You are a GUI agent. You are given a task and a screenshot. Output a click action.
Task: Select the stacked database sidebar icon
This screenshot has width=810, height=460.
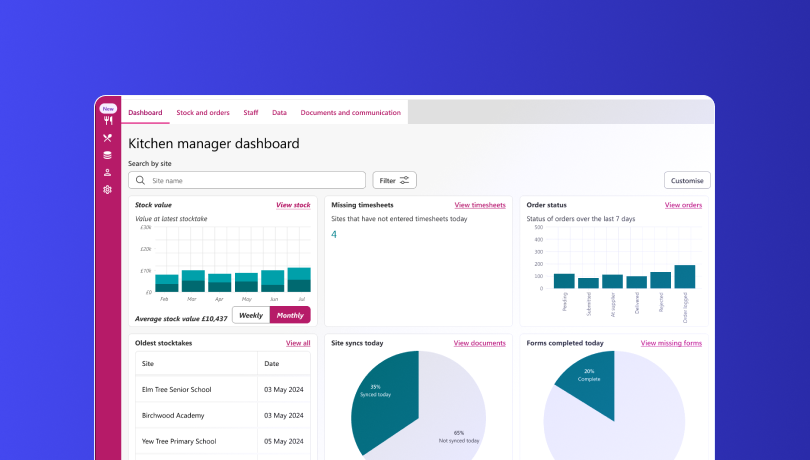[x=108, y=155]
